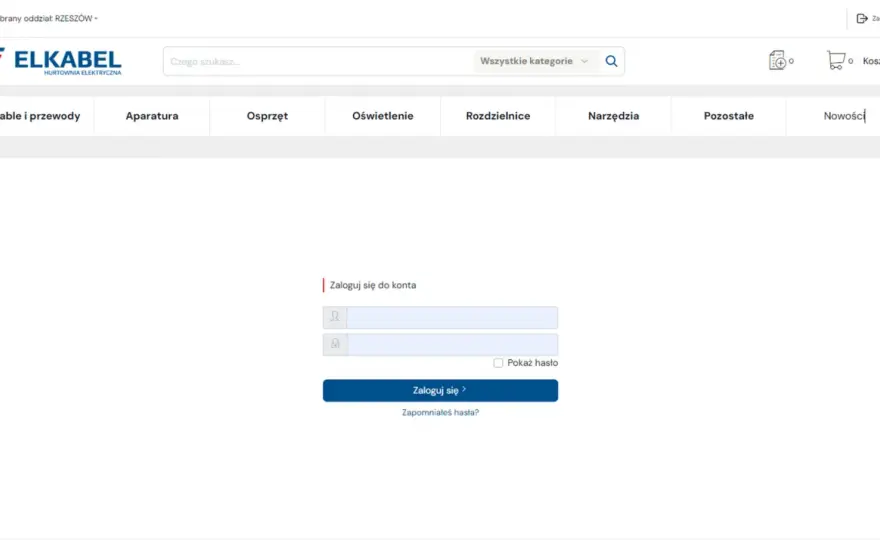Open the Oświetlenie menu
Viewport: 880px width, 540px height.
pyautogui.click(x=383, y=116)
